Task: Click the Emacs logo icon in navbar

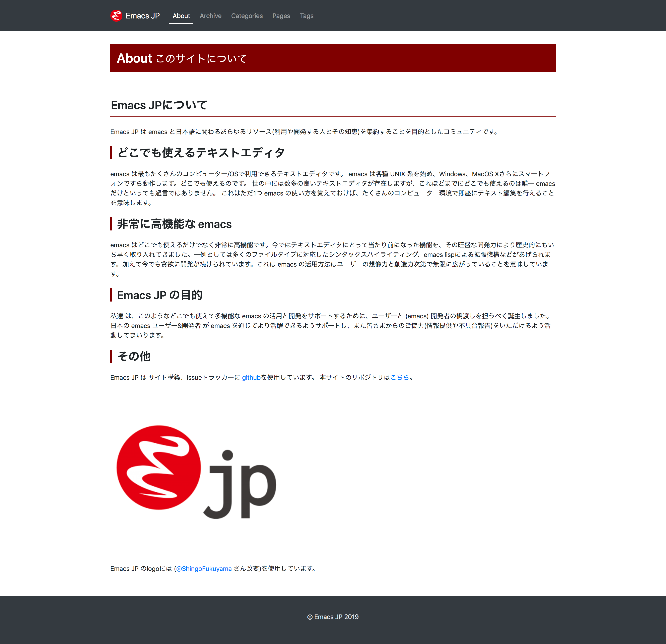Action: (116, 16)
